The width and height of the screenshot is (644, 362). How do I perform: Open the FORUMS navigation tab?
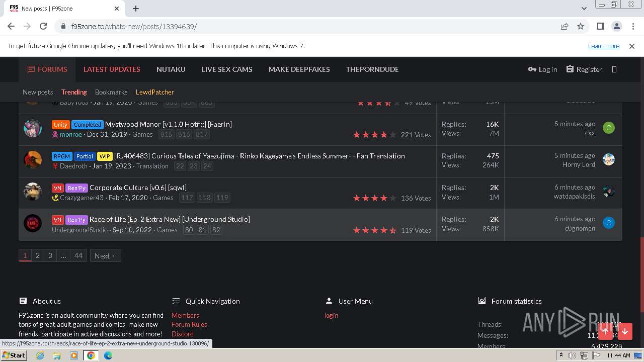(47, 69)
